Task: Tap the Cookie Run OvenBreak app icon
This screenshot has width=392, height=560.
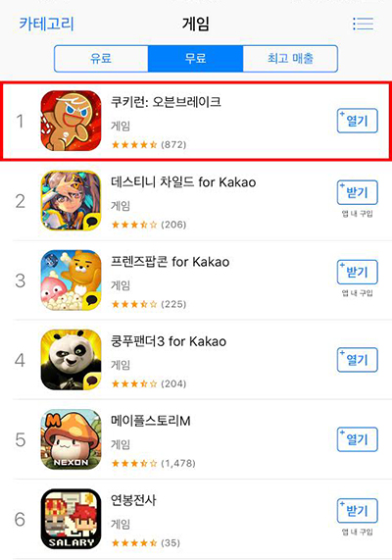Action: 71,121
